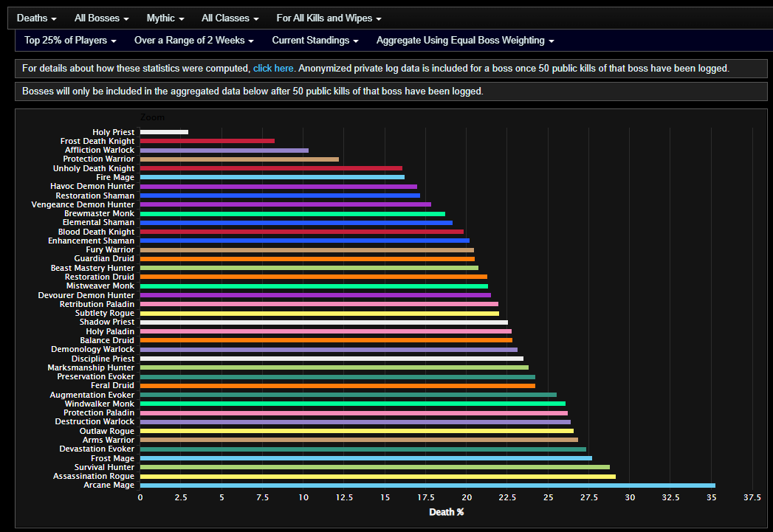
Task: Click the Preservation Evoker bar
Action: pyautogui.click(x=337, y=377)
